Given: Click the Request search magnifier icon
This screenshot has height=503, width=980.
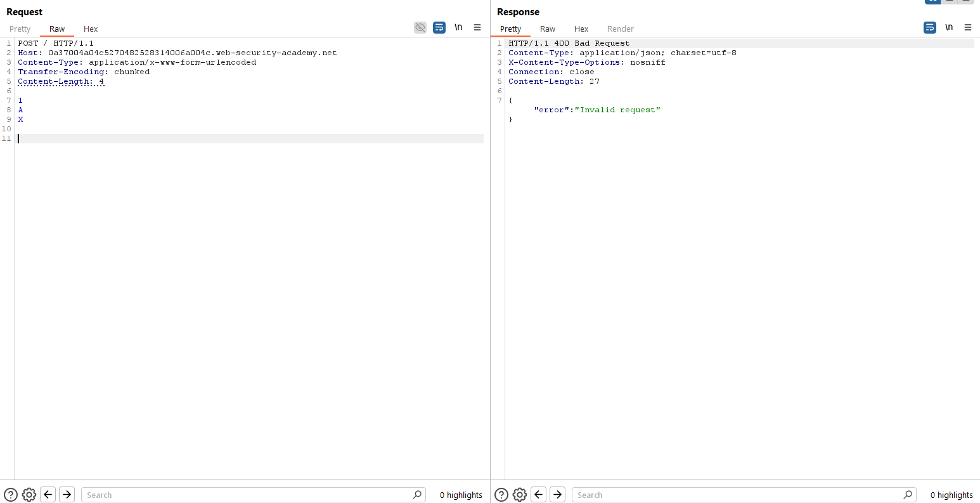Looking at the screenshot, I should (x=417, y=495).
